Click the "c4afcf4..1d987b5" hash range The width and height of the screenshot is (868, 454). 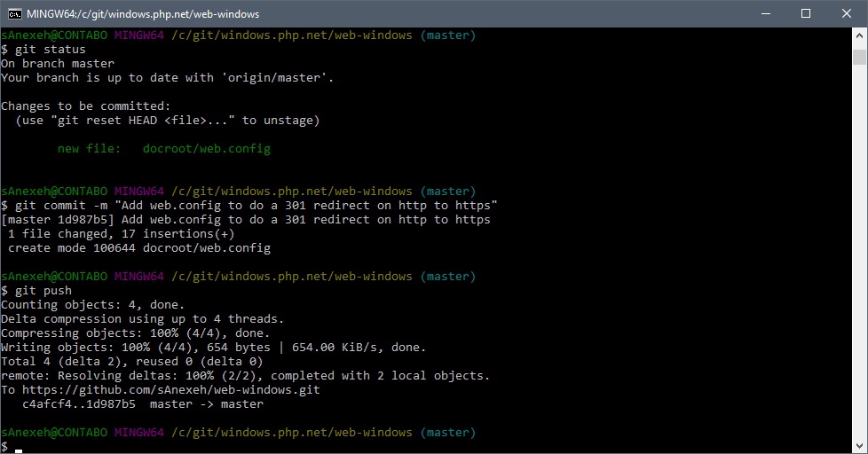point(78,404)
